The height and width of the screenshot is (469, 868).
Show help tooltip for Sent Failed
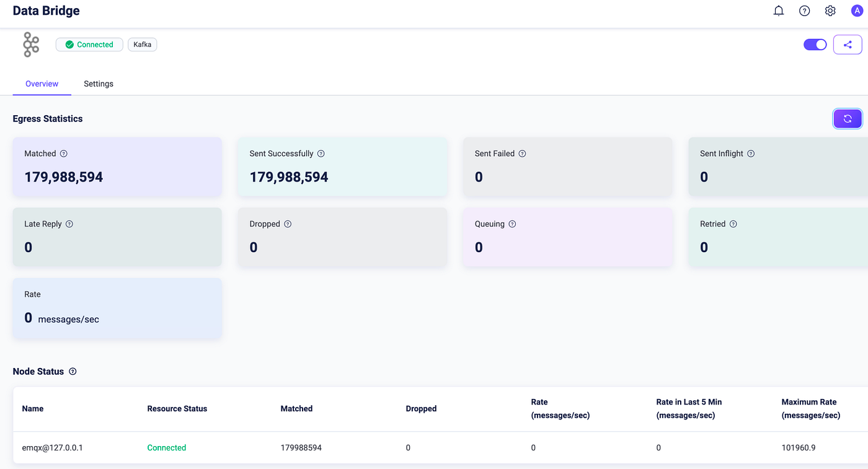[x=522, y=154]
